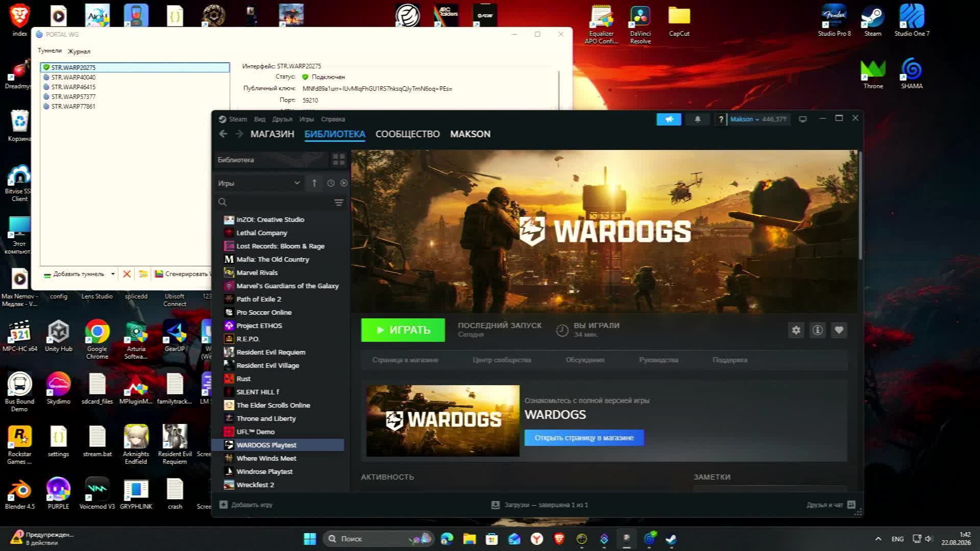980x551 pixels.
Task: Toggle sort by recent activity clock icon
Action: pos(331,183)
